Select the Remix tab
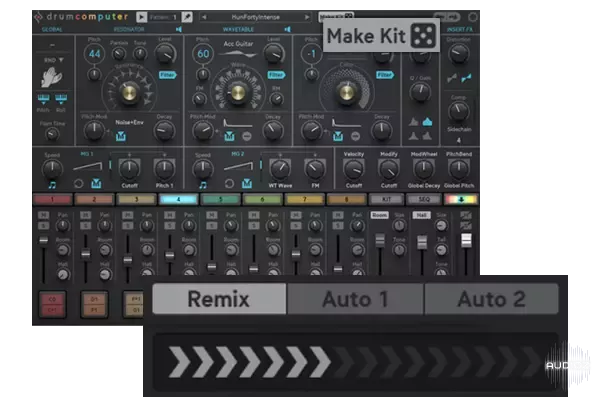 tap(219, 299)
